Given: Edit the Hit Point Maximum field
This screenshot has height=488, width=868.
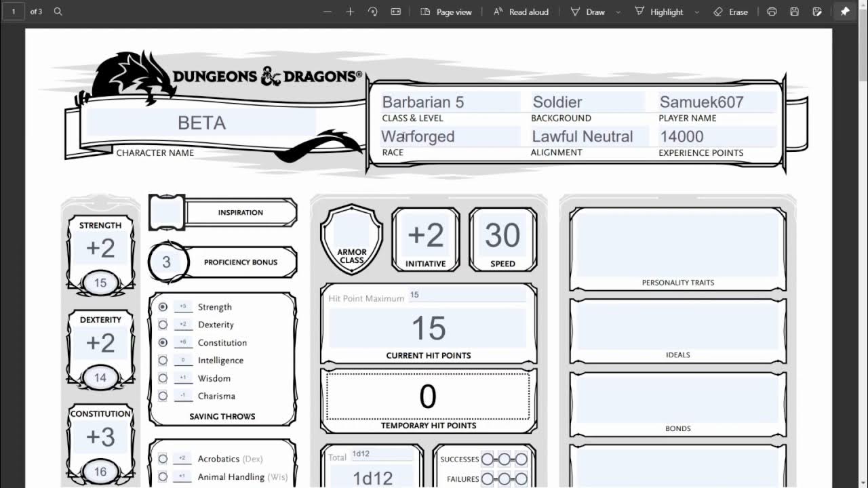Looking at the screenshot, I should [x=467, y=296].
